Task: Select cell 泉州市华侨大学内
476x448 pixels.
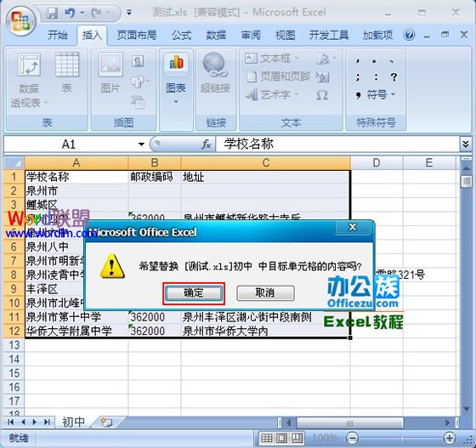Action: pyautogui.click(x=265, y=331)
